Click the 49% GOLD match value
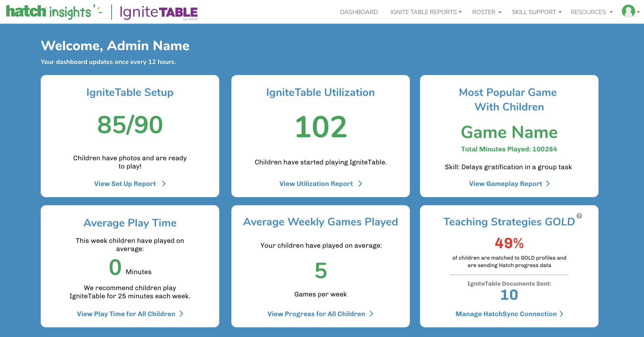The height and width of the screenshot is (337, 644). tap(509, 243)
